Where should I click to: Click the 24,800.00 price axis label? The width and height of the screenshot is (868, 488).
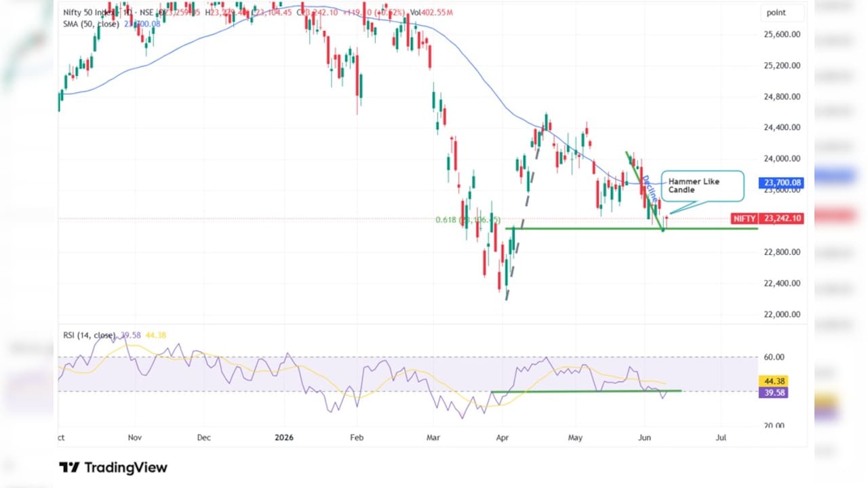tap(783, 96)
